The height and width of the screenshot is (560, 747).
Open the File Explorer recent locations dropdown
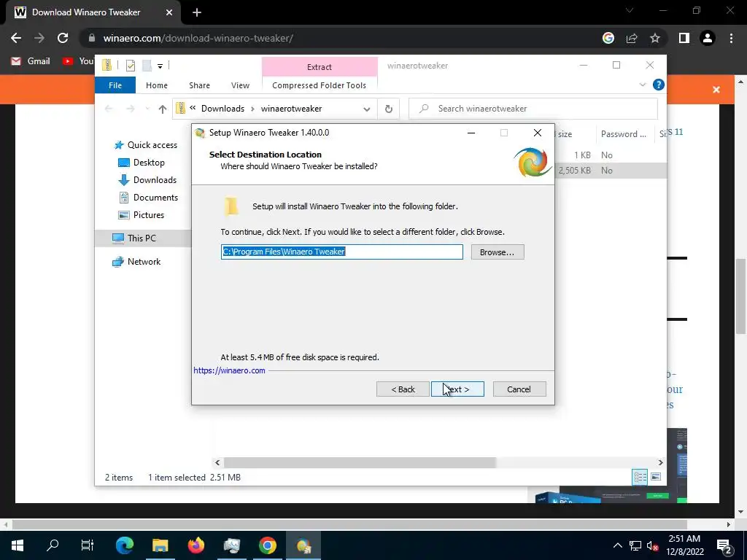[x=147, y=109]
